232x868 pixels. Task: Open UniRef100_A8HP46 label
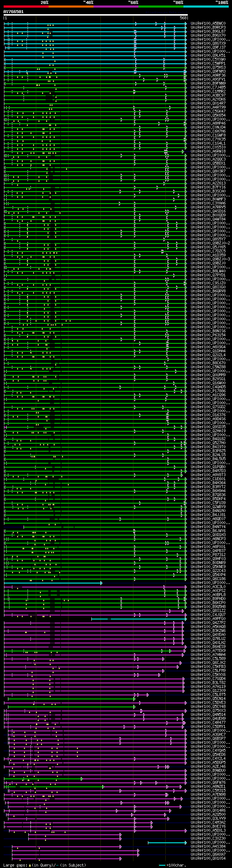[x=208, y=123]
